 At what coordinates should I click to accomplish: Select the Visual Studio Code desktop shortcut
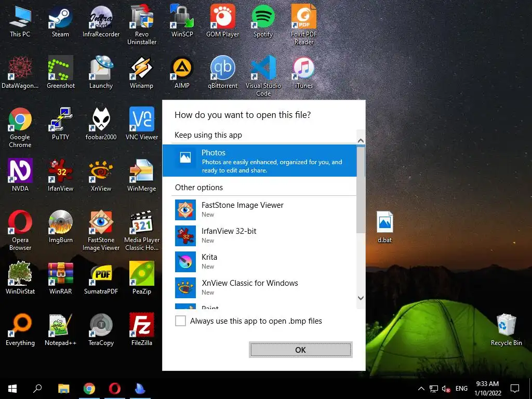263,76
